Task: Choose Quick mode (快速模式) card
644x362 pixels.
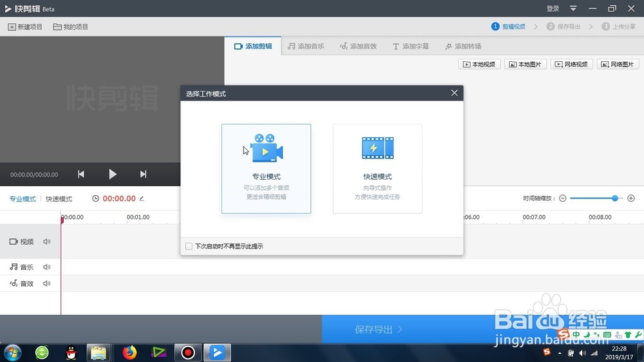Action: click(x=377, y=169)
